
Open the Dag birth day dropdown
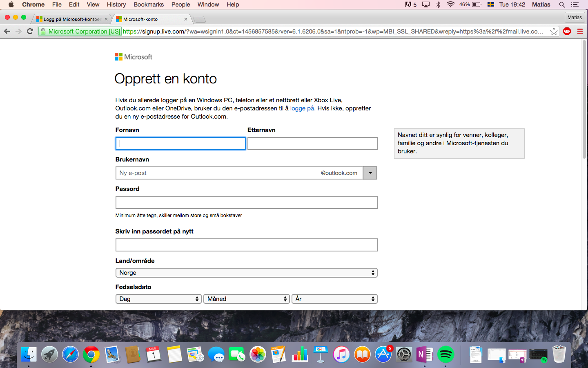(x=158, y=299)
